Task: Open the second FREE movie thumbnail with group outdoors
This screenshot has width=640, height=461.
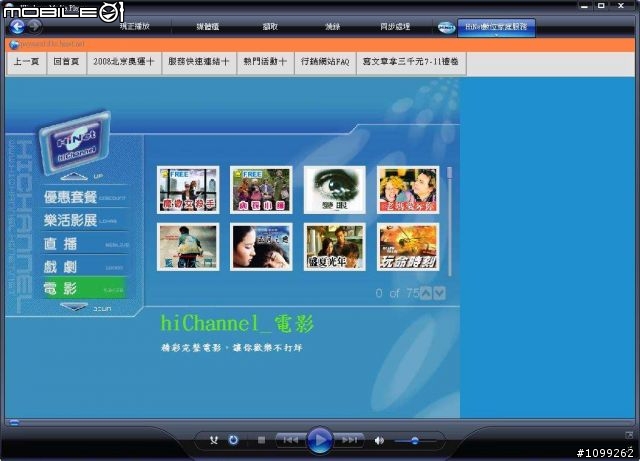Action: tap(261, 190)
